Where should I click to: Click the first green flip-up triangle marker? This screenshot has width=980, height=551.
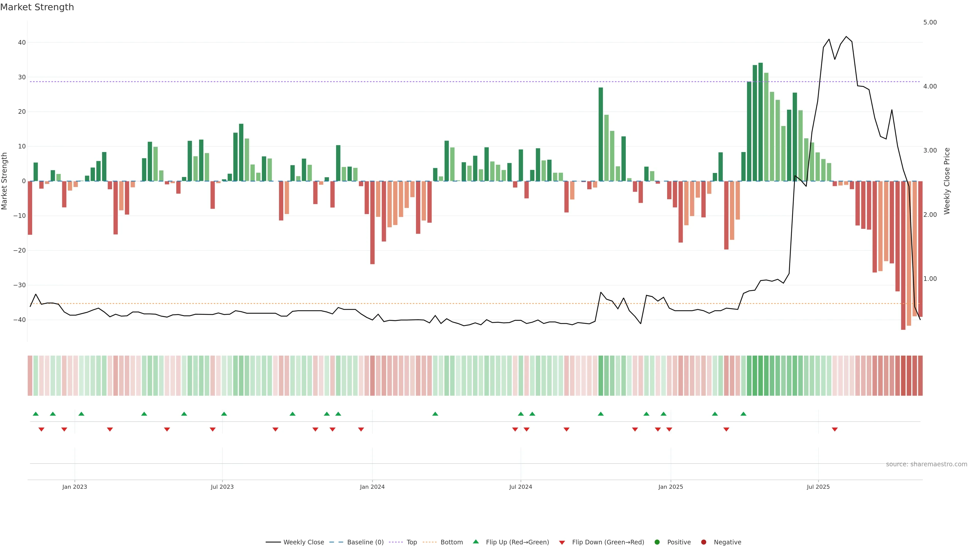click(x=36, y=414)
